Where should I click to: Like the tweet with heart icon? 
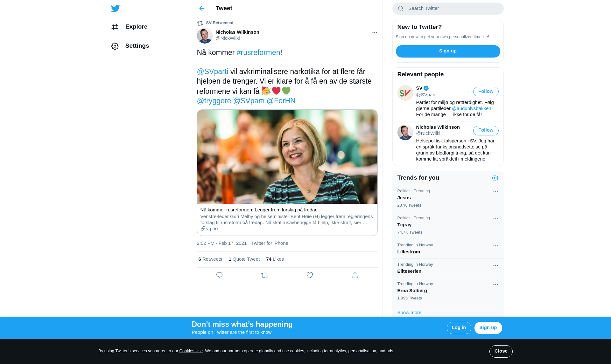pos(310,275)
